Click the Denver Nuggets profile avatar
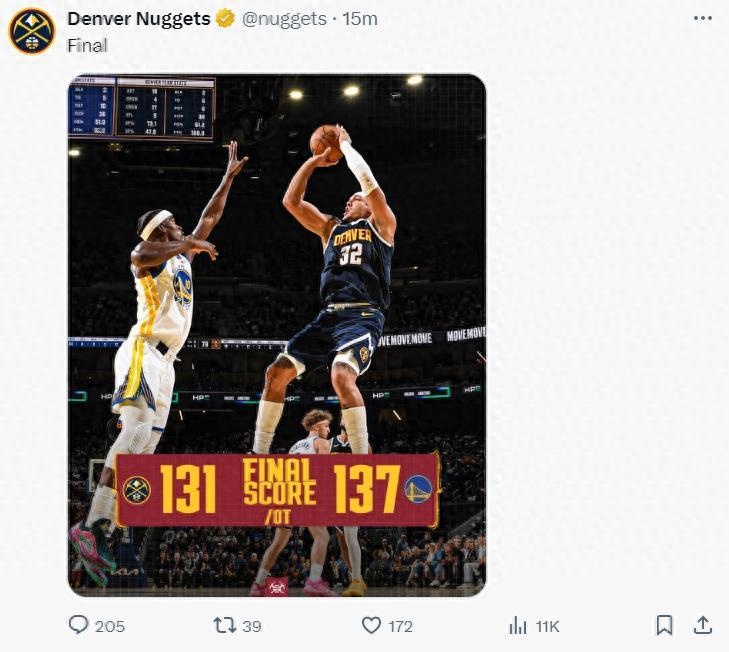This screenshot has width=729, height=652. 31,31
